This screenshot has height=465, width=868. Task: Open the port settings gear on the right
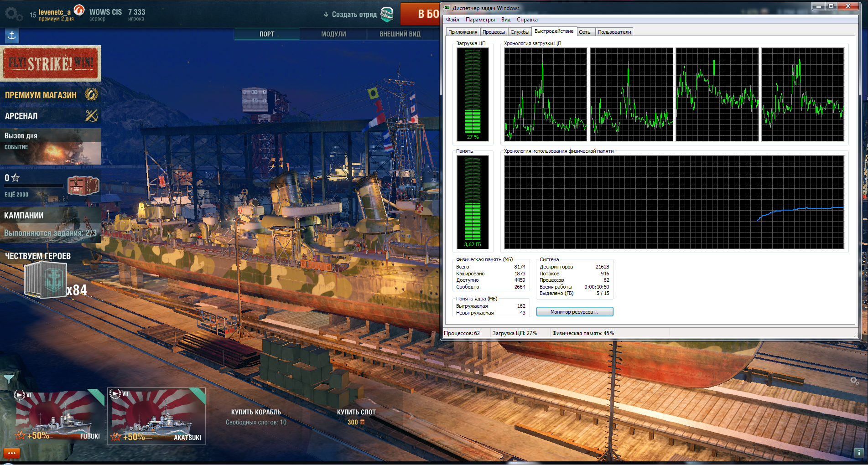click(854, 380)
